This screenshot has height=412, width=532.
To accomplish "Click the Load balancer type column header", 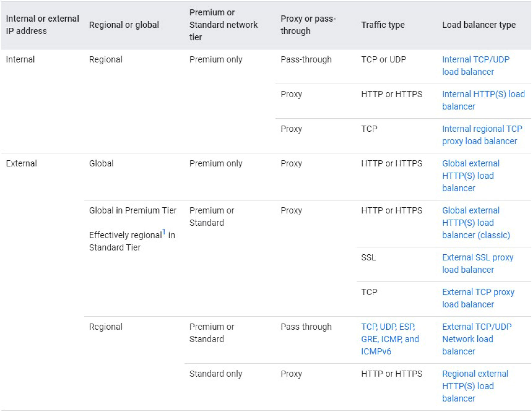I will 479,25.
